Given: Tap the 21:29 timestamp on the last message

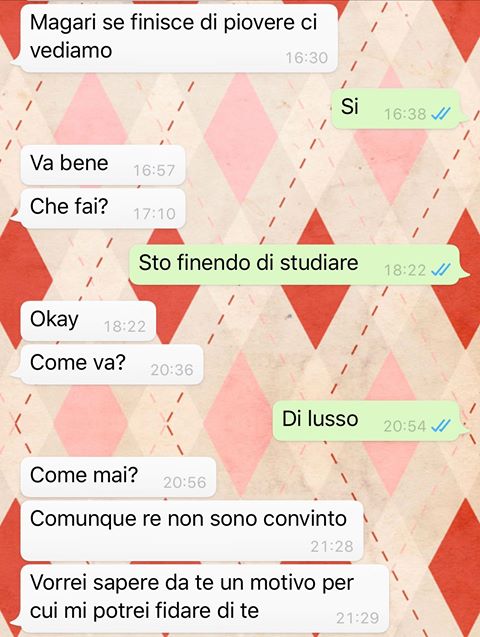Looking at the screenshot, I should pos(358,618).
